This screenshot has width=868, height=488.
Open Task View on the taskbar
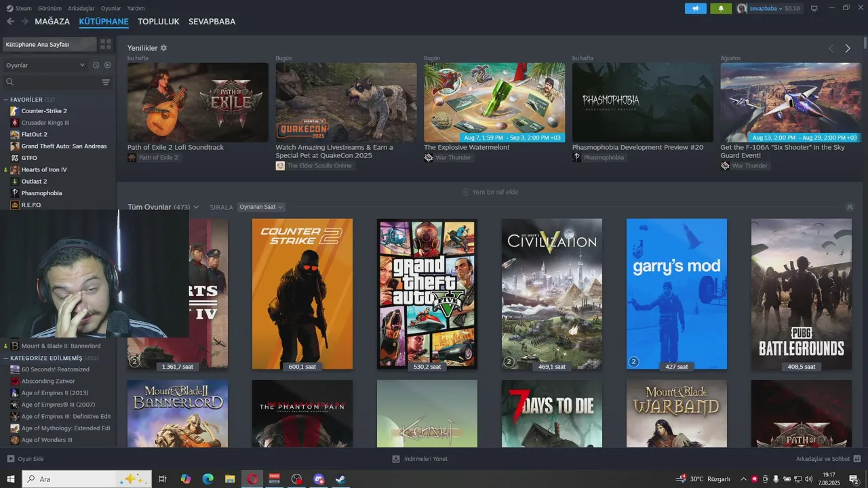(x=163, y=479)
